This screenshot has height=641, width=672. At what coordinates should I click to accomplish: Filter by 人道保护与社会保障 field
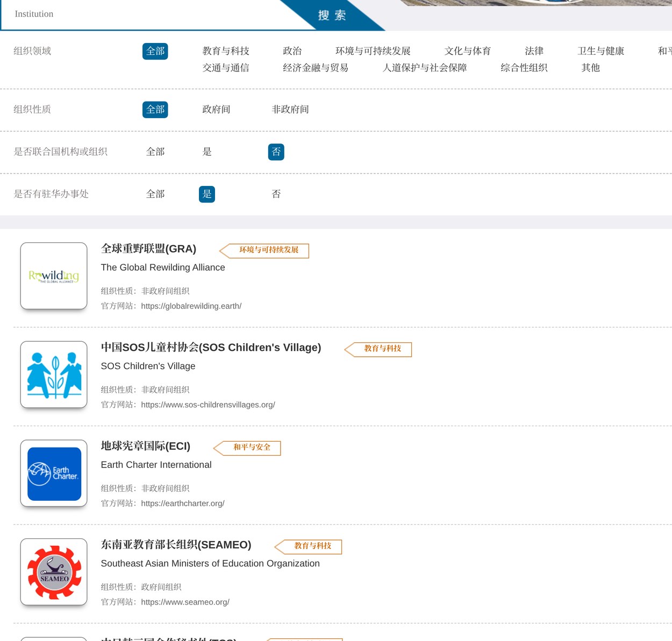click(x=425, y=68)
